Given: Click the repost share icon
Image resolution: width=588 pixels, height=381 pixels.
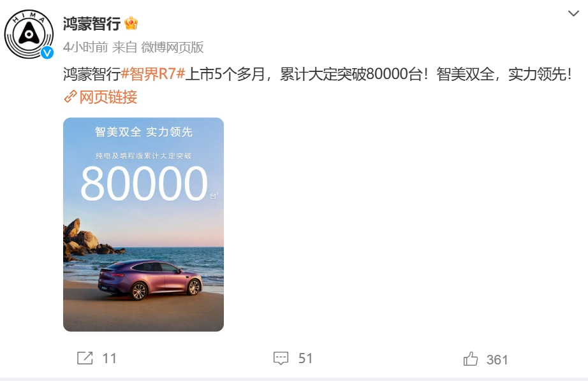Looking at the screenshot, I should tap(85, 358).
